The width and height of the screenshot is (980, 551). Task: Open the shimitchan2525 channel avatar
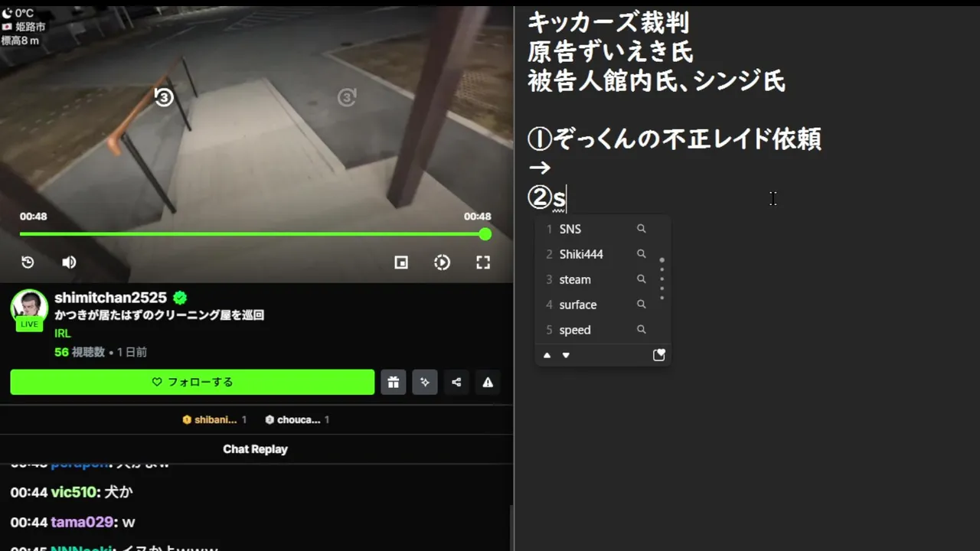pos(29,308)
